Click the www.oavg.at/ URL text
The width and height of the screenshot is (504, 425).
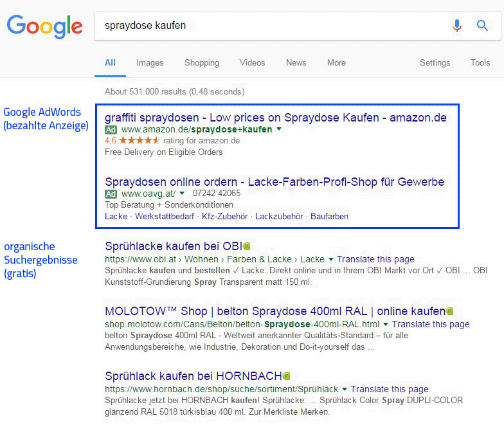pyautogui.click(x=148, y=194)
